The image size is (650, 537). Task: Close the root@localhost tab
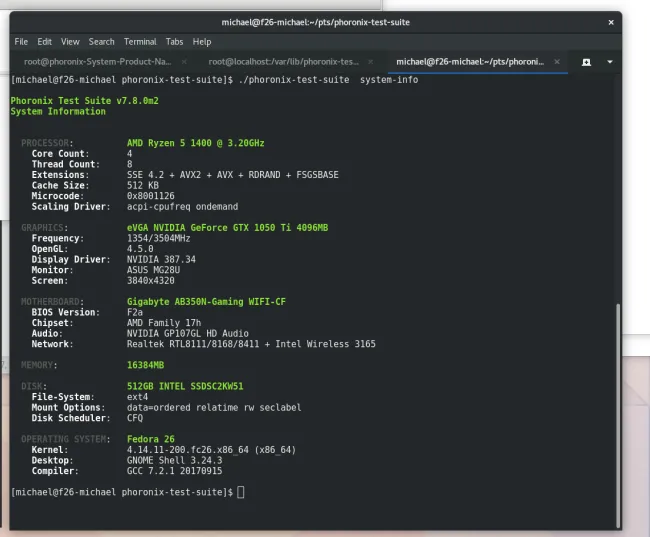pos(371,62)
